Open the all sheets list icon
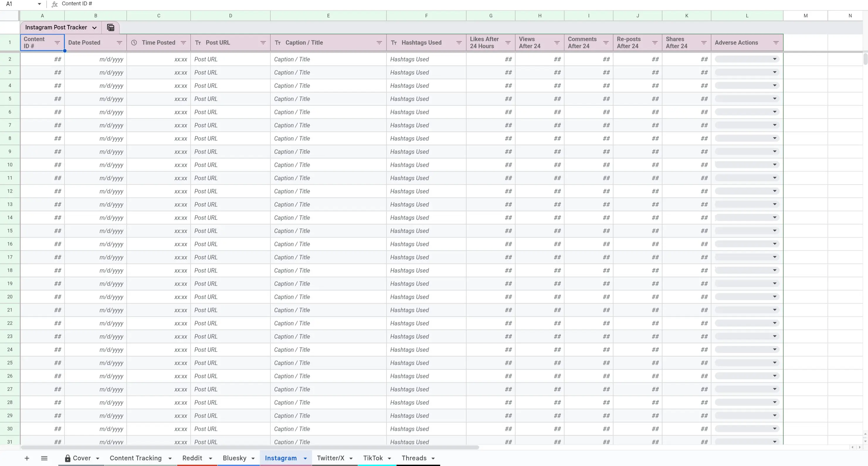Viewport: 868px width, 466px height. 44,458
